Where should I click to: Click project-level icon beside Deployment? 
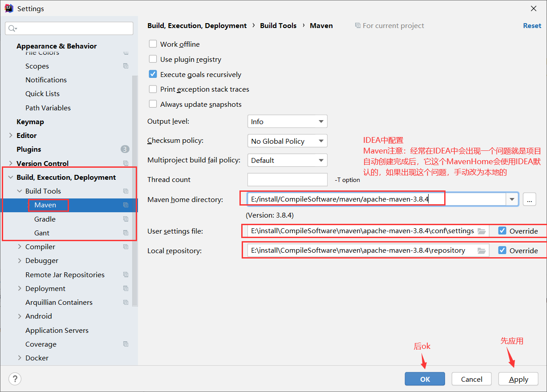tap(126, 288)
